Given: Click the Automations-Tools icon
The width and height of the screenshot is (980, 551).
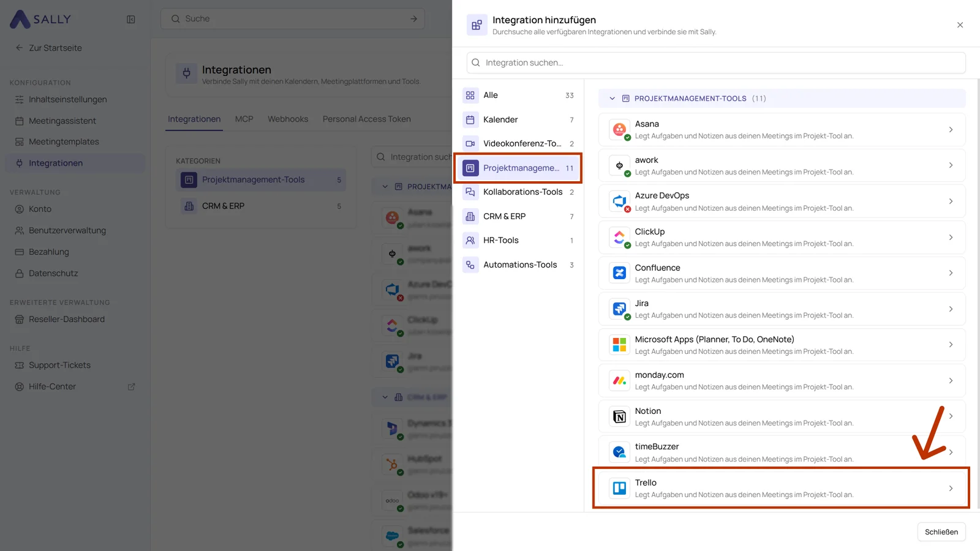Looking at the screenshot, I should pos(470,264).
